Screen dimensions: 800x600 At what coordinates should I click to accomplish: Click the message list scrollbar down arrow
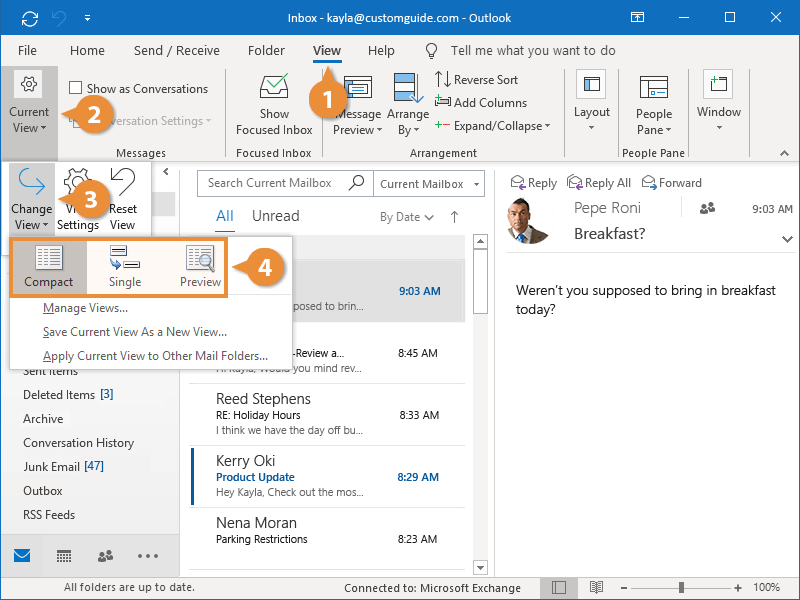pyautogui.click(x=480, y=567)
